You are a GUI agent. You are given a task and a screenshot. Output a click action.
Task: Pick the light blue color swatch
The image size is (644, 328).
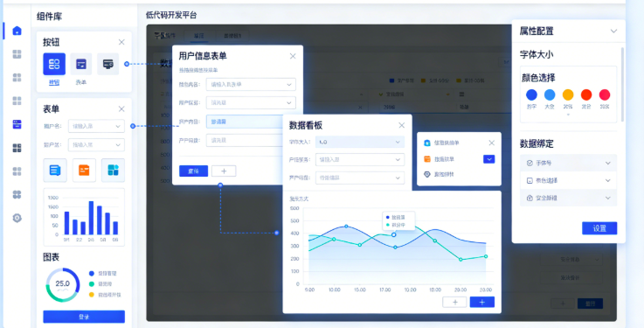[x=550, y=95]
